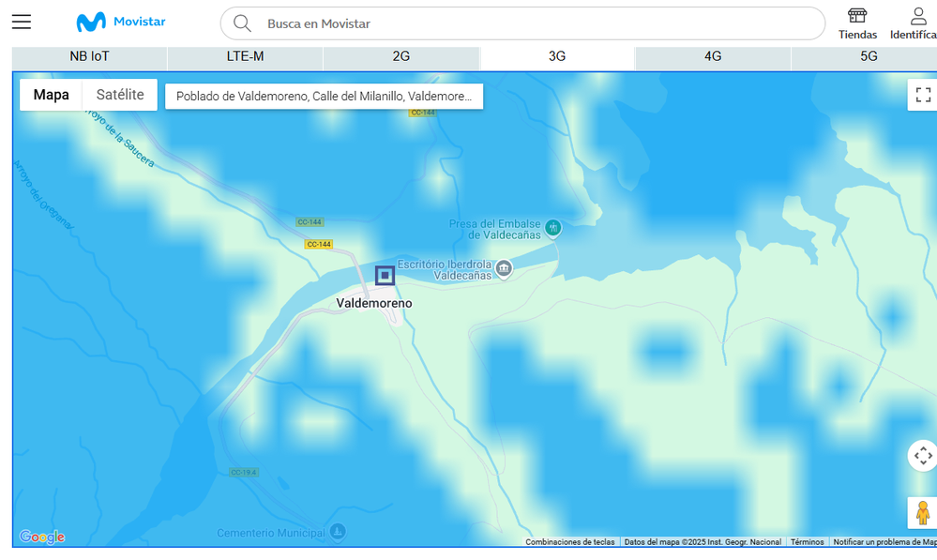This screenshot has width=937, height=560.
Task: Click the search magnifier icon
Action: click(242, 23)
